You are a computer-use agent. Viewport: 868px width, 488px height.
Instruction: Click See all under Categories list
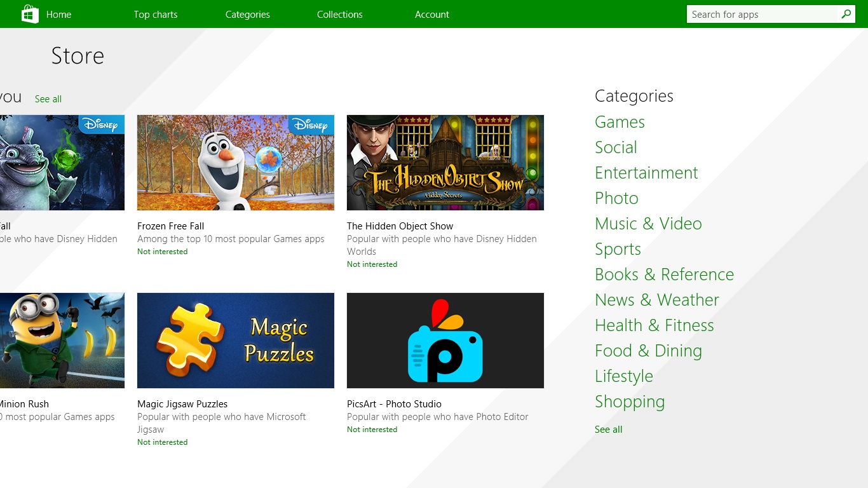(x=609, y=430)
